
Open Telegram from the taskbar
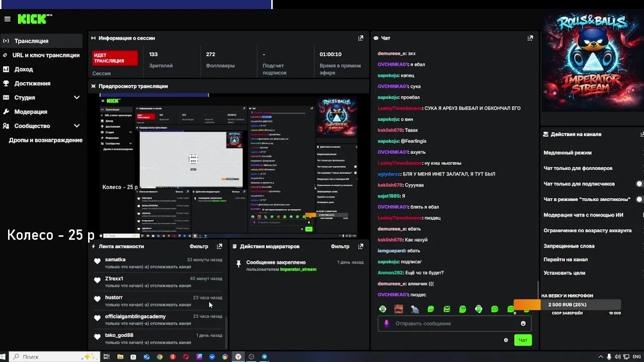(x=265, y=356)
